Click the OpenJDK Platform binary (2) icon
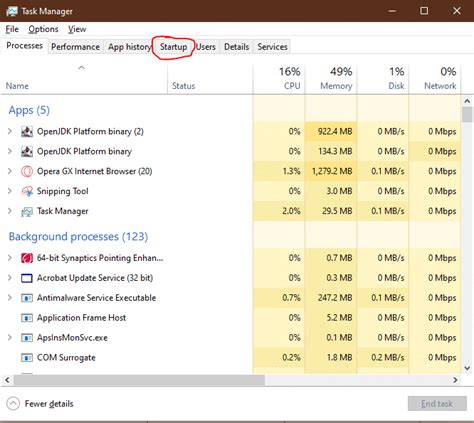This screenshot has width=474, height=423. (x=27, y=132)
